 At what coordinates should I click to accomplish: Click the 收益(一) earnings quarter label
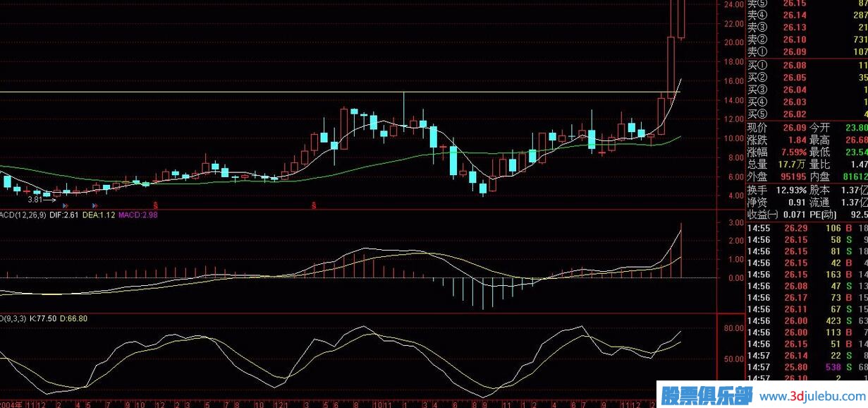(x=762, y=214)
